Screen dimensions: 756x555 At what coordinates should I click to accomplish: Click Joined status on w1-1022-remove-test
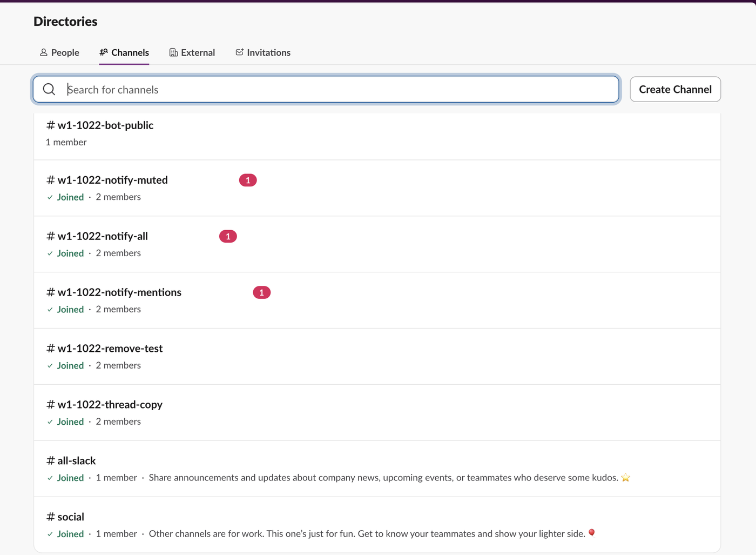(65, 365)
